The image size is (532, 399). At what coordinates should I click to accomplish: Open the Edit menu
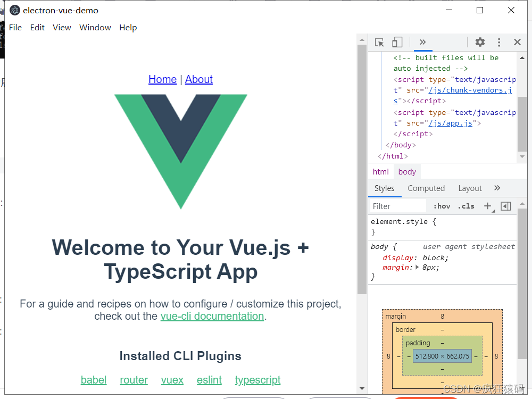click(37, 28)
